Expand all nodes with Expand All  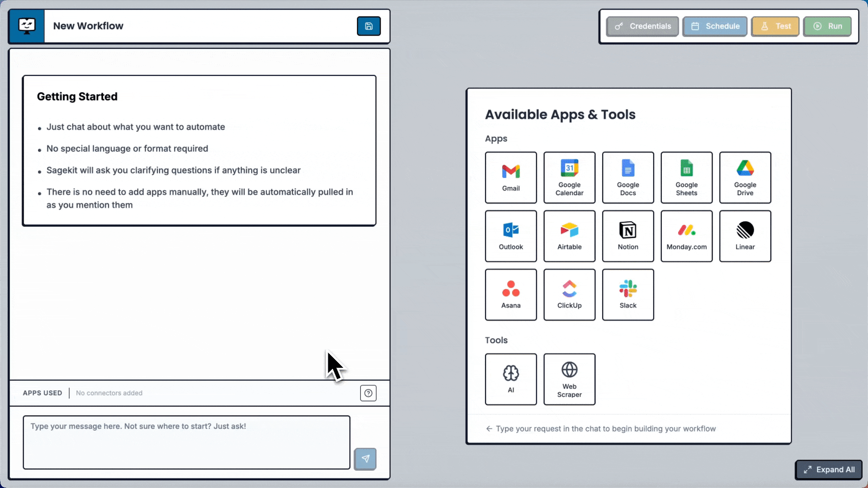tap(829, 470)
